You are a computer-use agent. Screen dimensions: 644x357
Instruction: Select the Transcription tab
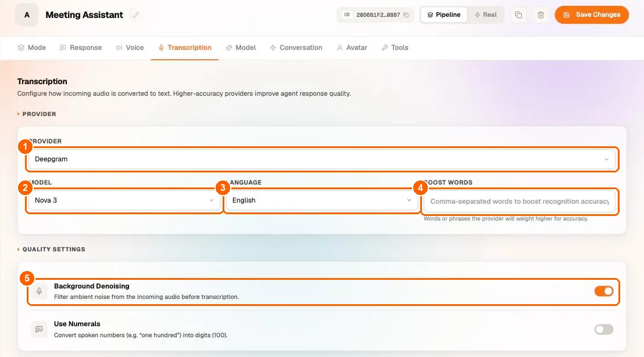pos(185,48)
